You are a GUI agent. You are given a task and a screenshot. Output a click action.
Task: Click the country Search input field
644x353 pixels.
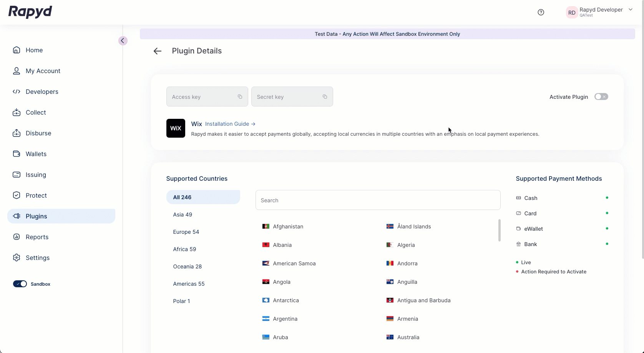point(378,200)
